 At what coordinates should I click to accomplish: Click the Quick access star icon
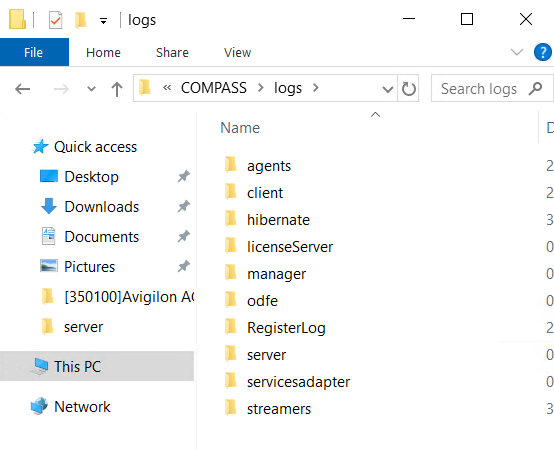(40, 146)
